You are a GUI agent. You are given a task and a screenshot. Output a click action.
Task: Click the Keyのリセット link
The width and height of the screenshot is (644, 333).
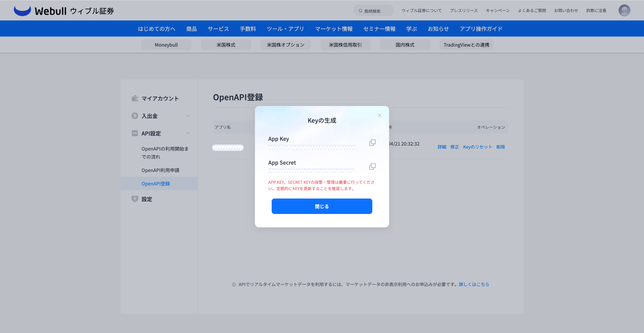pyautogui.click(x=477, y=147)
